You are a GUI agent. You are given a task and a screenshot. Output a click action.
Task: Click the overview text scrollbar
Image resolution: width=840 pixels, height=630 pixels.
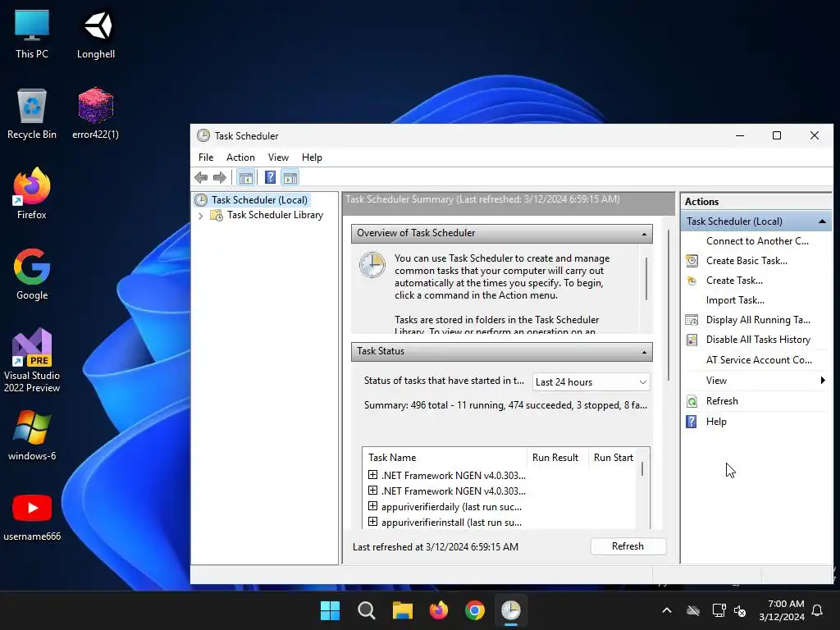pos(646,279)
